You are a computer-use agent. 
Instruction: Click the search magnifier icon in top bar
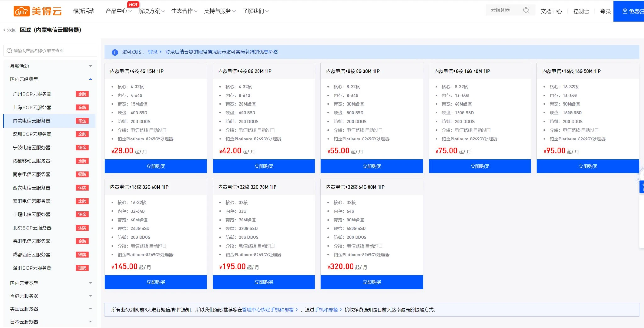click(525, 10)
